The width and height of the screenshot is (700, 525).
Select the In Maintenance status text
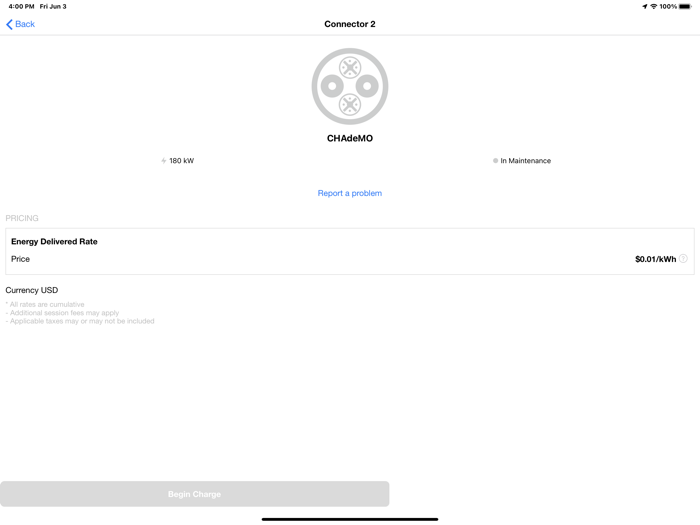525,161
